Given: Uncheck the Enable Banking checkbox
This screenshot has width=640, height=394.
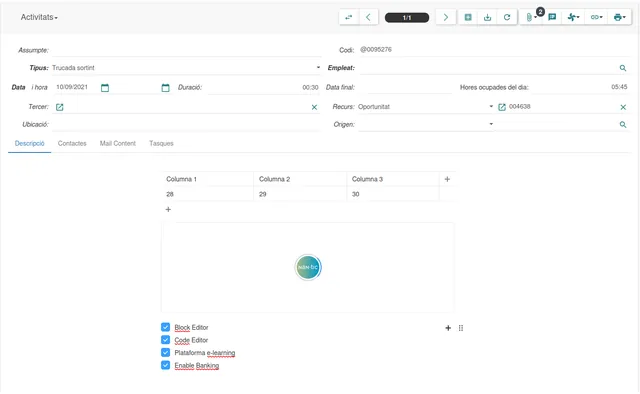Looking at the screenshot, I should pyautogui.click(x=165, y=365).
